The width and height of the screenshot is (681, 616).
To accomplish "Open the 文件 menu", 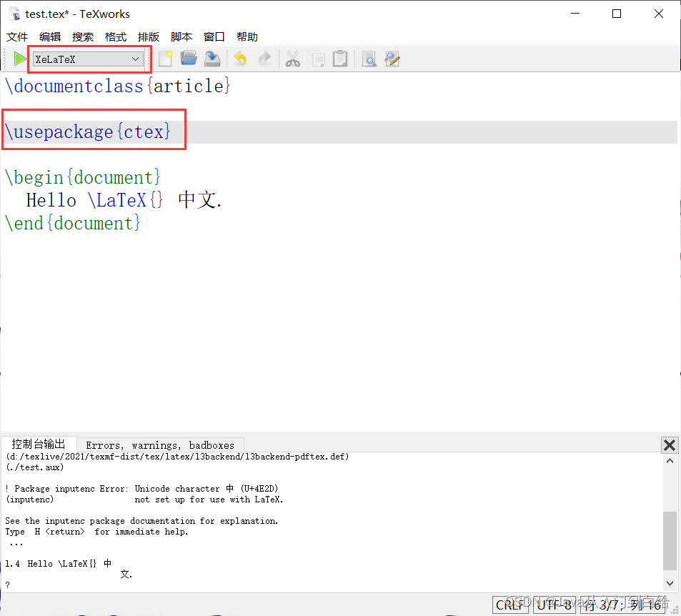I will click(x=17, y=37).
